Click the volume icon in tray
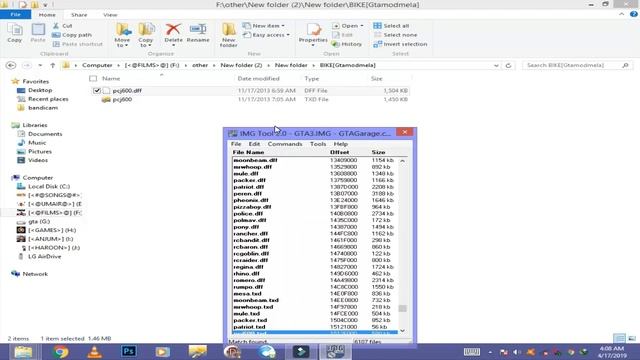Image resolution: width=640 pixels, height=360 pixels. [516, 352]
